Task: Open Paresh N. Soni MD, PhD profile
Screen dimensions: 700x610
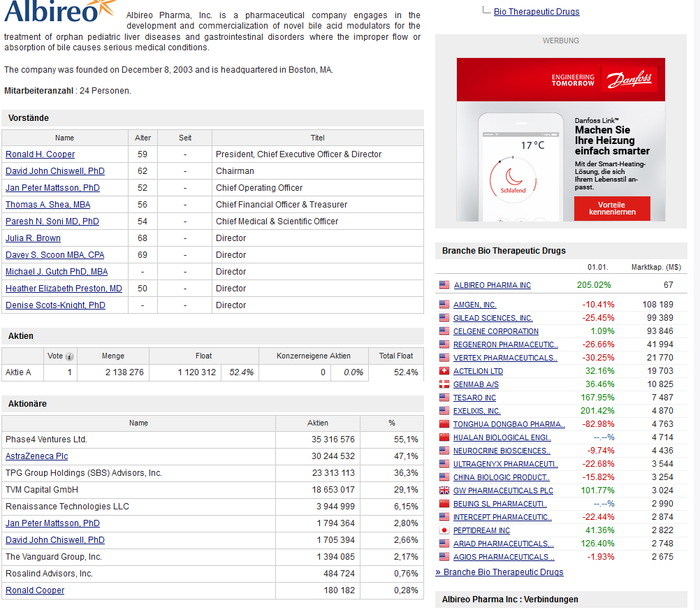Action: 52,222
